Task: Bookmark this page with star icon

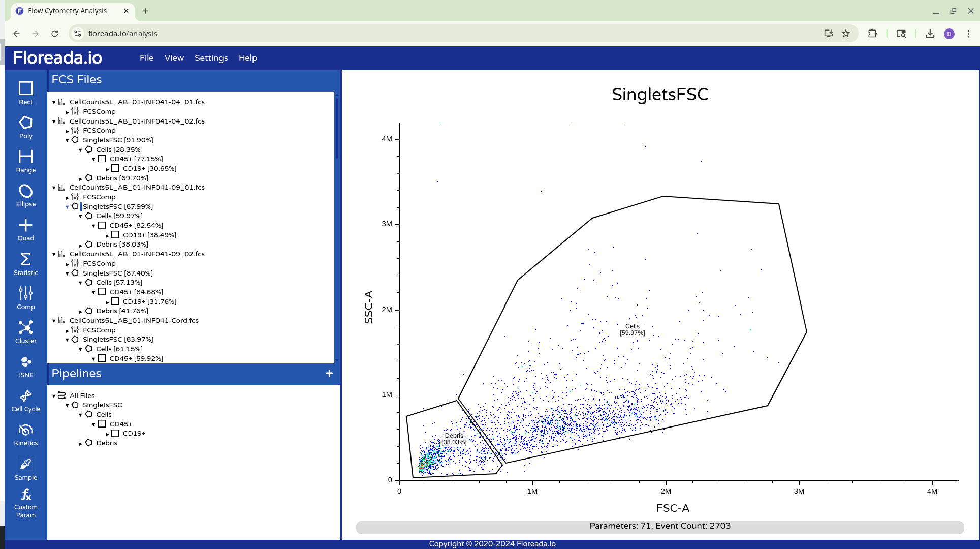Action: click(845, 34)
